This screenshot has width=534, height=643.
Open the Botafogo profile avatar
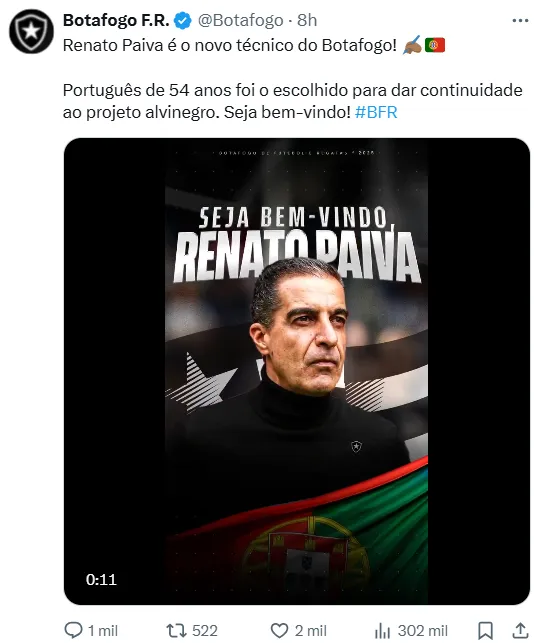(x=31, y=31)
